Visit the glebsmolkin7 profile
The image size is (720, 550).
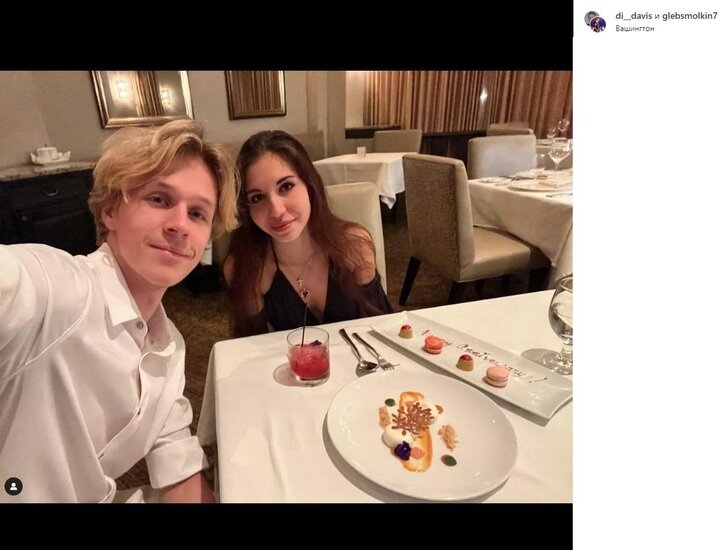[690, 16]
